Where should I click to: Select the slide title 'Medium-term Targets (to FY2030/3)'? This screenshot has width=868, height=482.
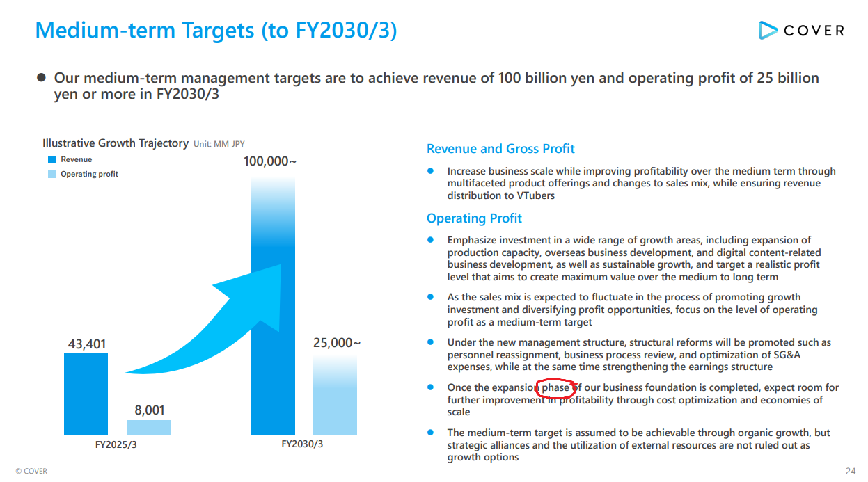coord(216,30)
